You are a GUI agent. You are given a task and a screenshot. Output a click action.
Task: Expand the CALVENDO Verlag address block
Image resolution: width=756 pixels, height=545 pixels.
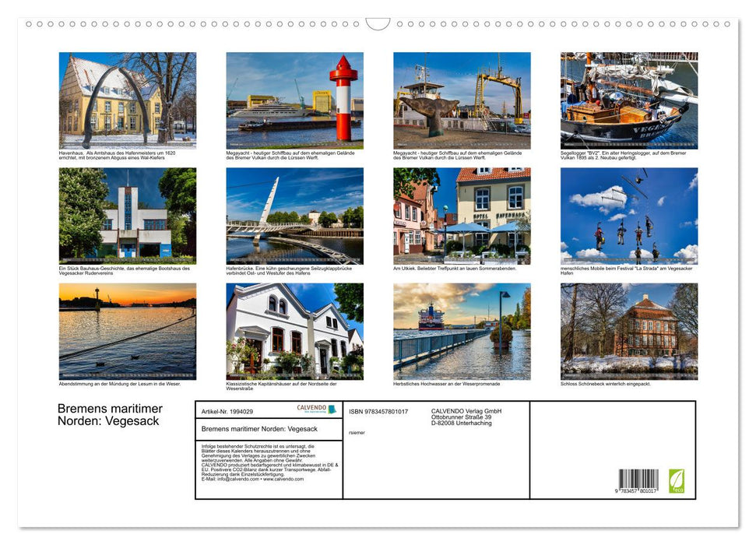point(467,416)
